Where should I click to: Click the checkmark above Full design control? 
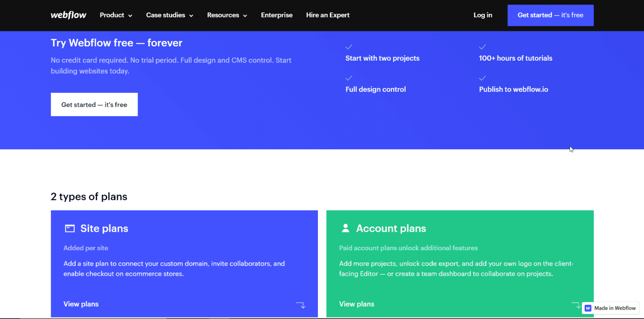coord(349,78)
